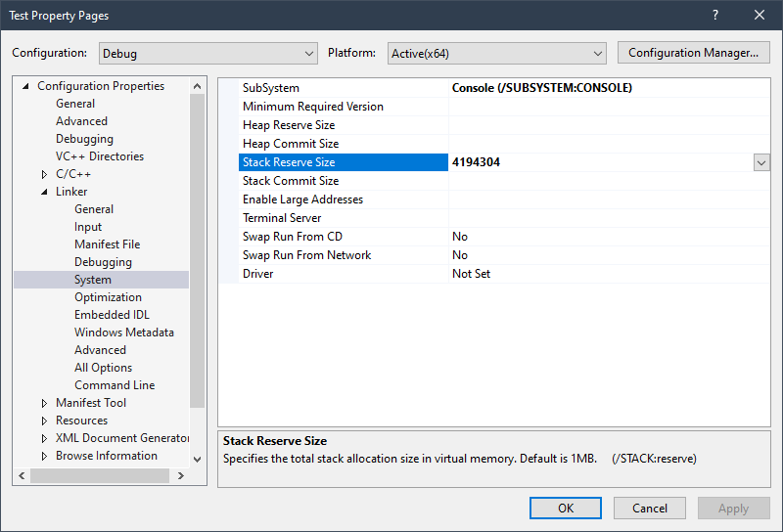Select Optimization under Linker
This screenshot has width=783, height=532.
[x=108, y=297]
